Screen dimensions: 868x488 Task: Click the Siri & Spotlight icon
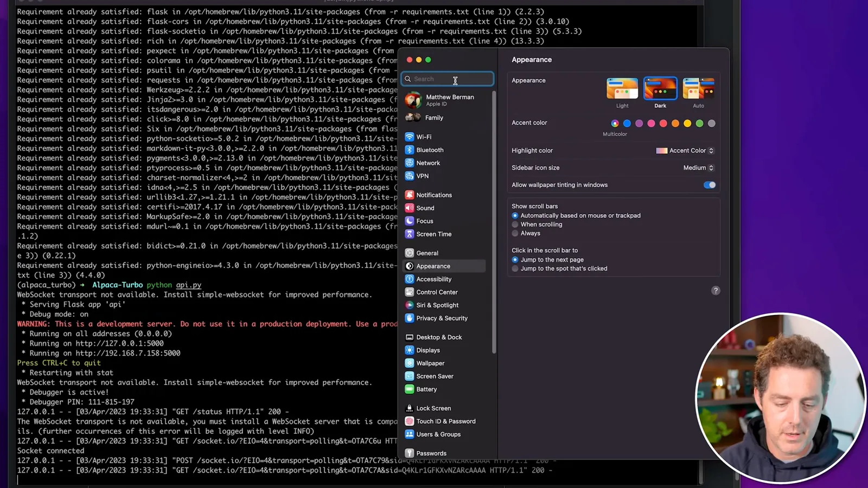click(x=410, y=305)
